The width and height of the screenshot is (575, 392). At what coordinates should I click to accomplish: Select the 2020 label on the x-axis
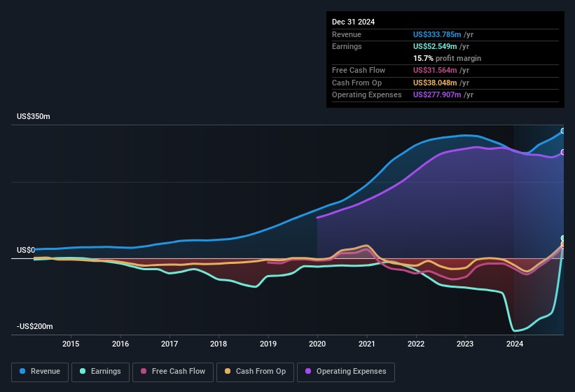coord(317,344)
